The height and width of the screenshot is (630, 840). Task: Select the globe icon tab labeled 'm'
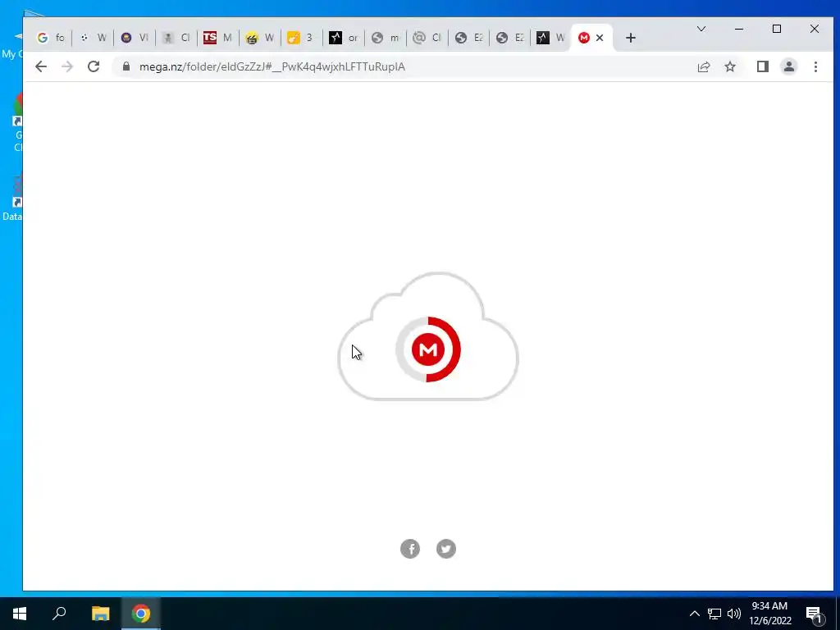(x=385, y=38)
